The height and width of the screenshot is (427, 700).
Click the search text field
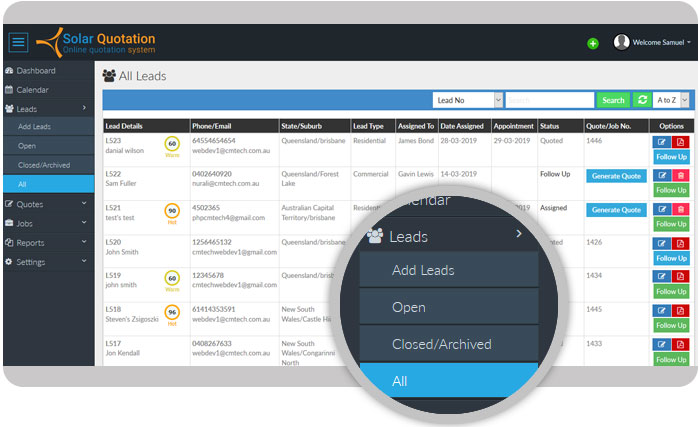550,100
